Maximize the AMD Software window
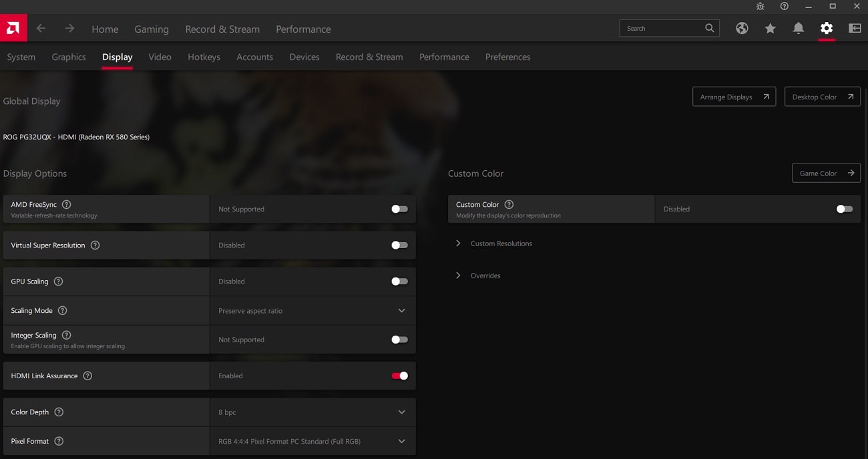 (833, 6)
